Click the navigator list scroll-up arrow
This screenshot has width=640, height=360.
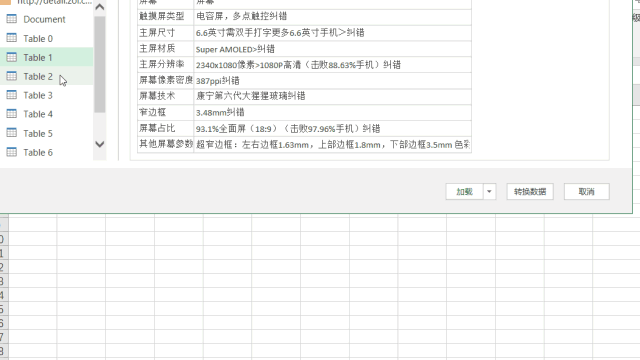pos(100,7)
